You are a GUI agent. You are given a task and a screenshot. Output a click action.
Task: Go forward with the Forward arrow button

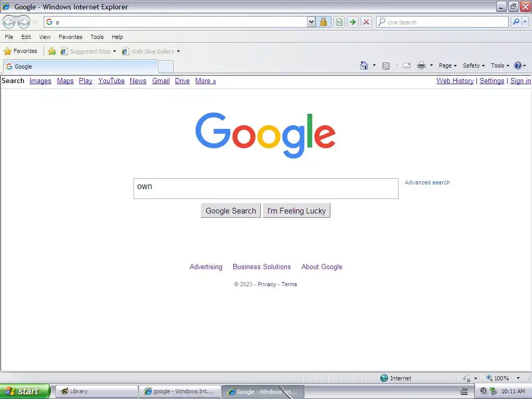click(x=23, y=22)
